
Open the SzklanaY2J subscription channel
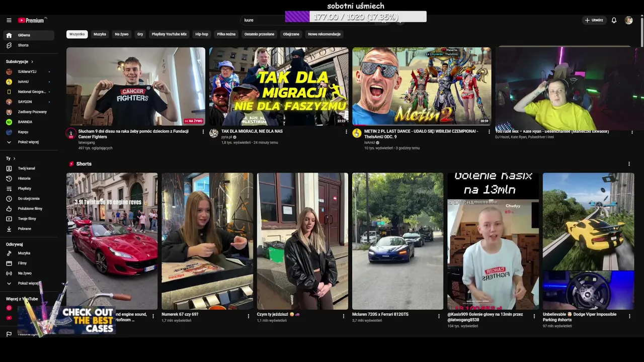point(28,71)
